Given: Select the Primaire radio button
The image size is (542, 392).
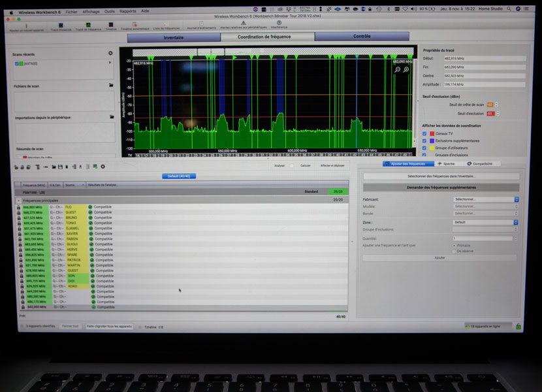Looking at the screenshot, I should click(x=454, y=245).
